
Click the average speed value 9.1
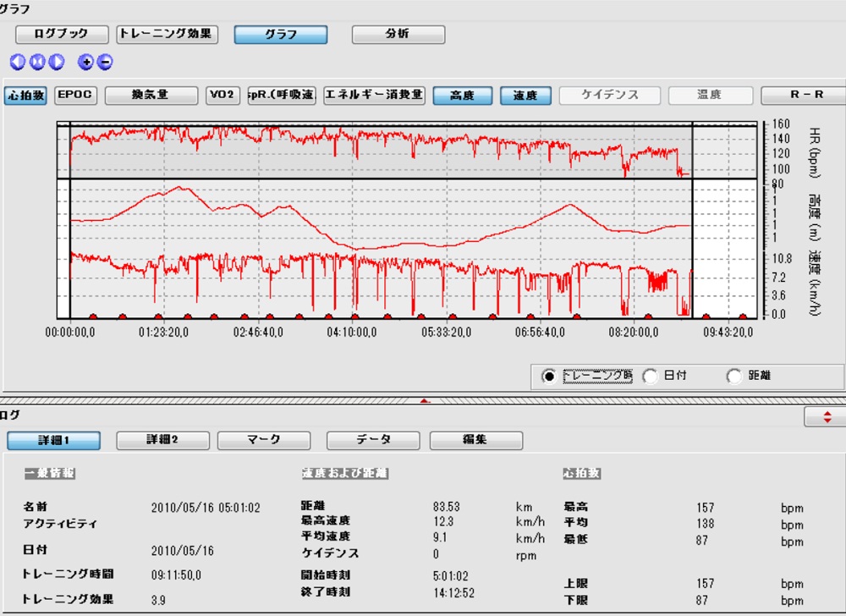coord(440,537)
